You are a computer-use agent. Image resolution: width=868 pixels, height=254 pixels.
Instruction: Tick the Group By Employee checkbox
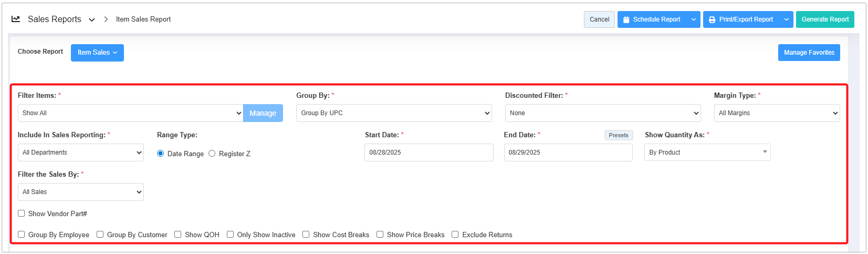pyautogui.click(x=22, y=235)
